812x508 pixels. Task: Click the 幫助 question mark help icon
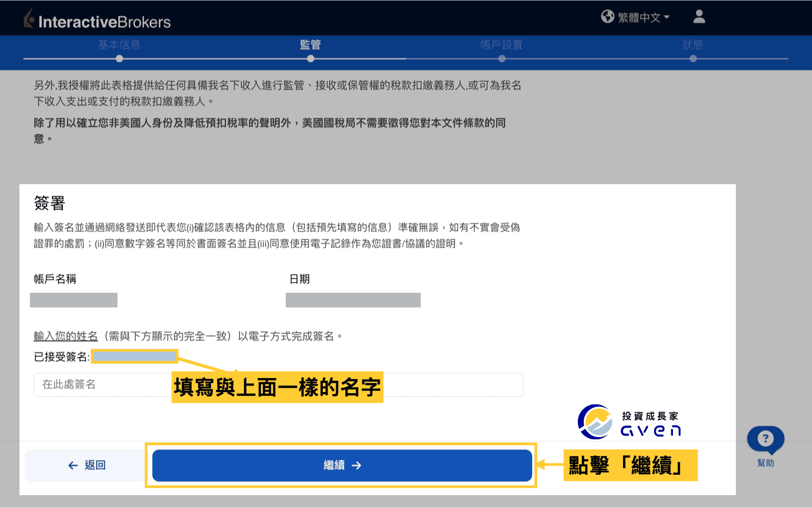765,439
